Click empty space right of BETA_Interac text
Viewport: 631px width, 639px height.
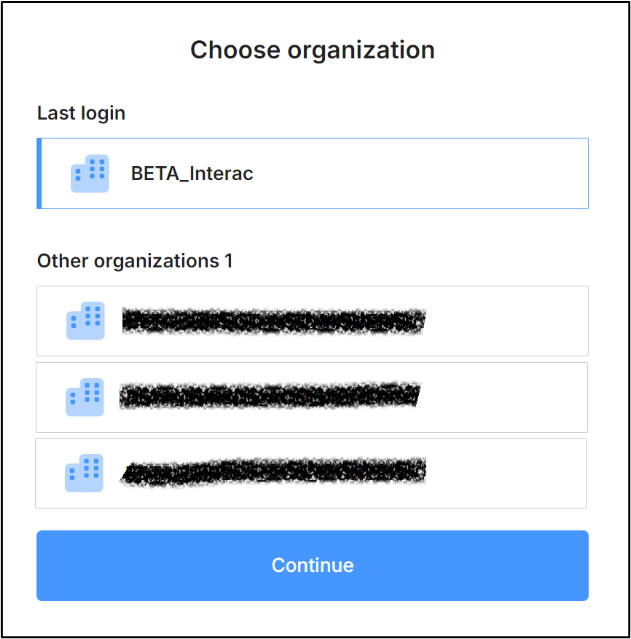pos(420,174)
